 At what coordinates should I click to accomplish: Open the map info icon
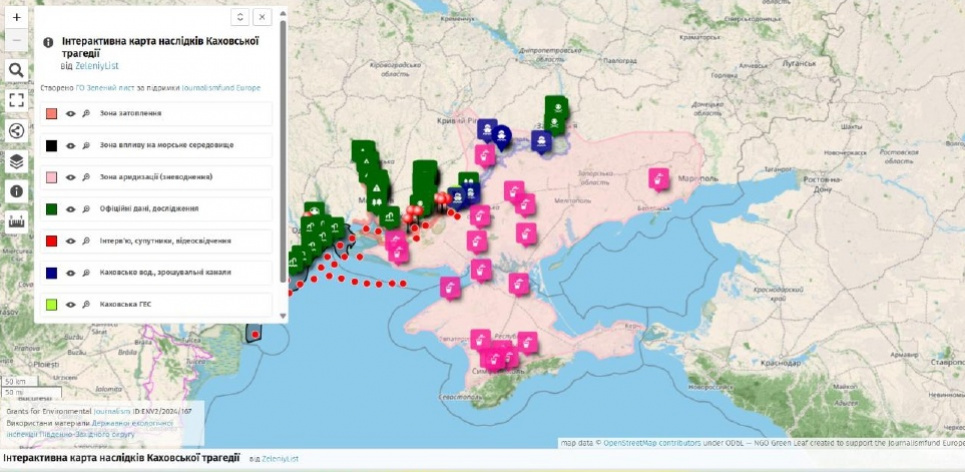click(16, 191)
